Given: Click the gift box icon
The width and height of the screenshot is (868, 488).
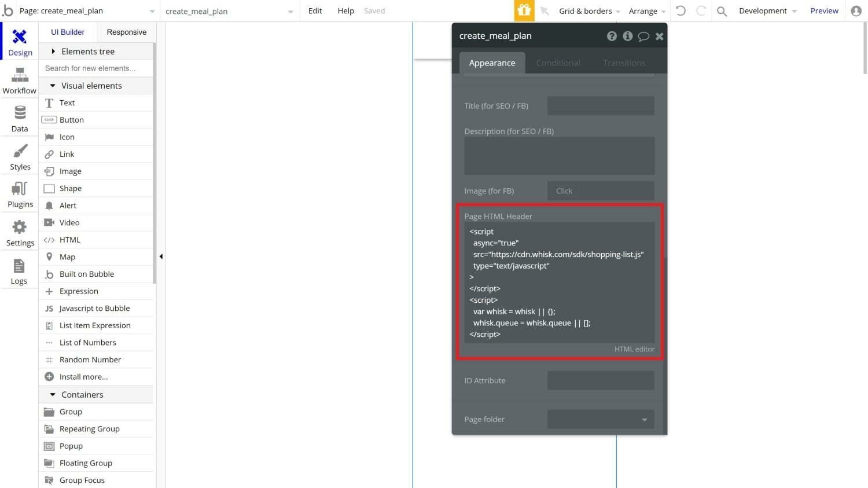Looking at the screenshot, I should point(524,11).
